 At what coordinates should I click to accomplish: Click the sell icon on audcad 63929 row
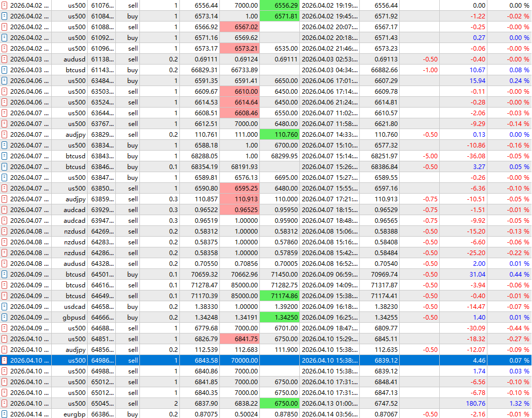tap(5, 210)
